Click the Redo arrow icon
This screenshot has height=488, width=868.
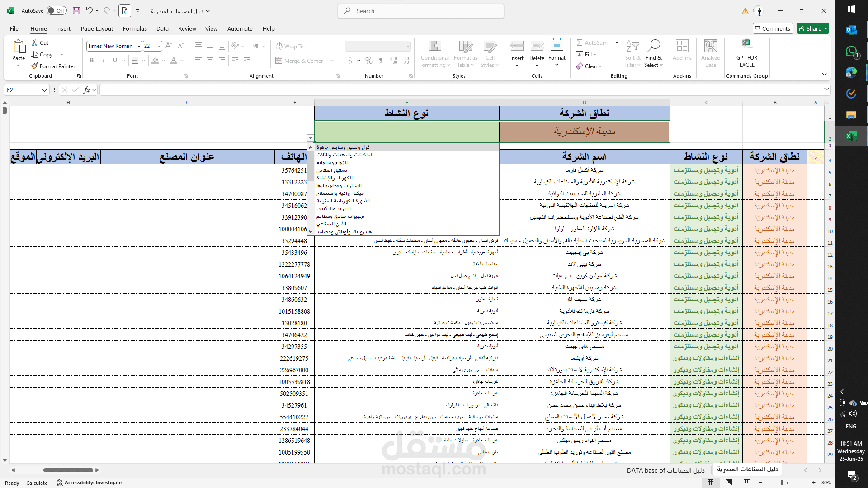click(107, 11)
